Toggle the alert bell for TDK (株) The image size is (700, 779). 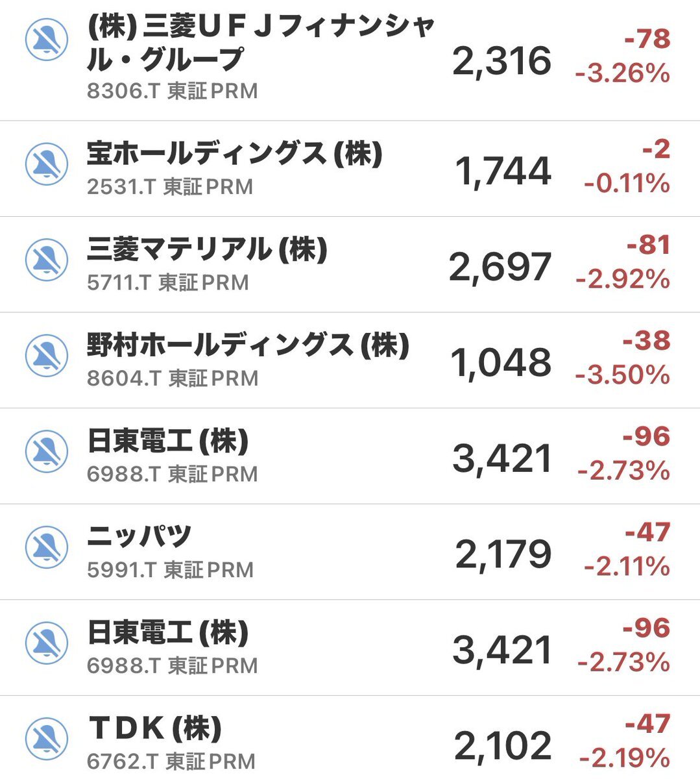click(46, 738)
